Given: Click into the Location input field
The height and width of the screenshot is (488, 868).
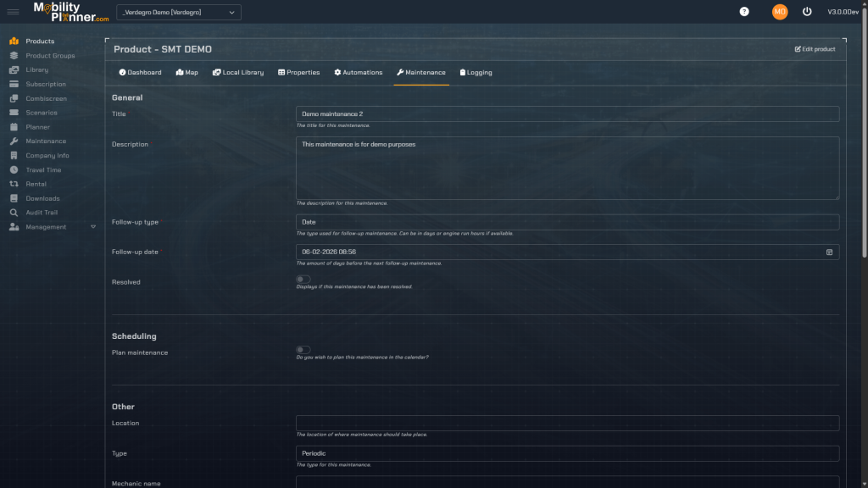Looking at the screenshot, I should pos(567,423).
